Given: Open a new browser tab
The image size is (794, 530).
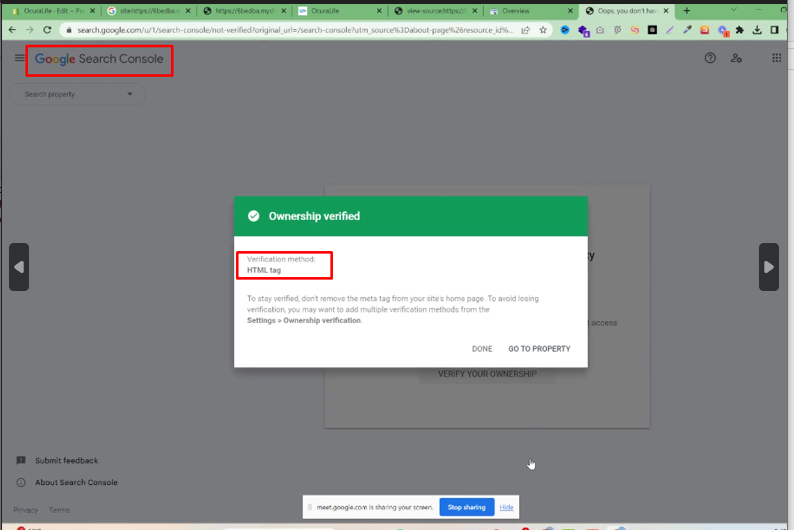Looking at the screenshot, I should tap(687, 11).
